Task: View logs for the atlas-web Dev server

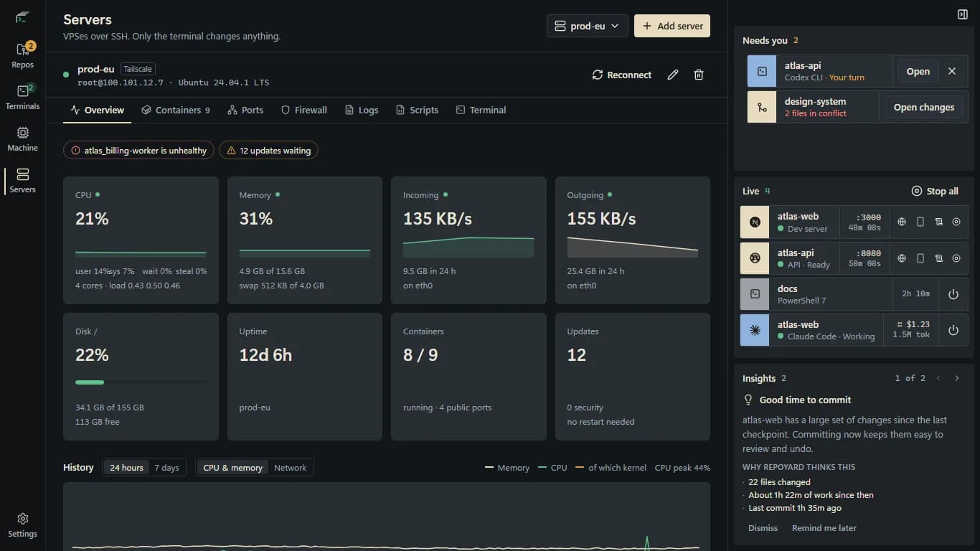Action: point(938,222)
